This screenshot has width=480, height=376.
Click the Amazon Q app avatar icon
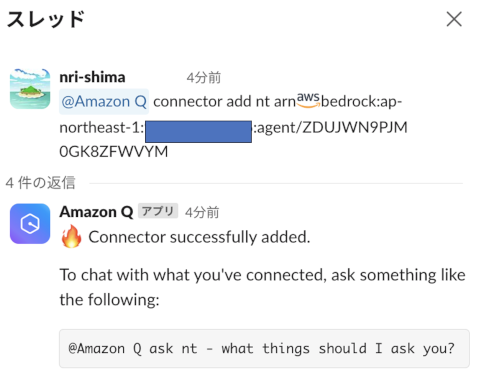30,224
